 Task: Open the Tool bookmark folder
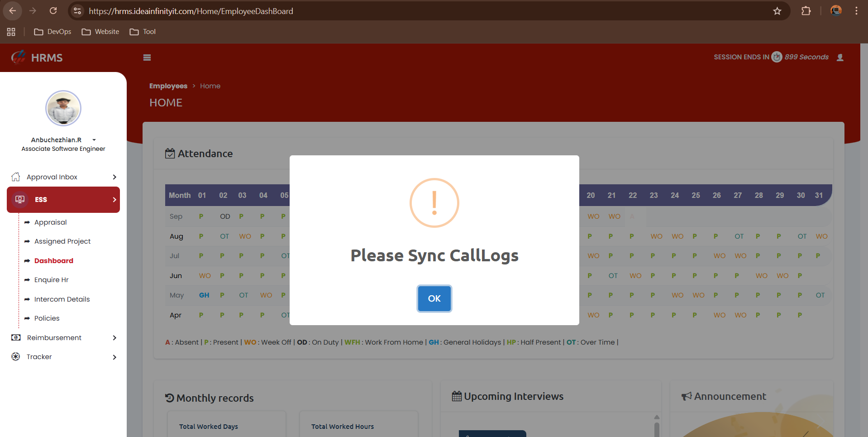143,32
